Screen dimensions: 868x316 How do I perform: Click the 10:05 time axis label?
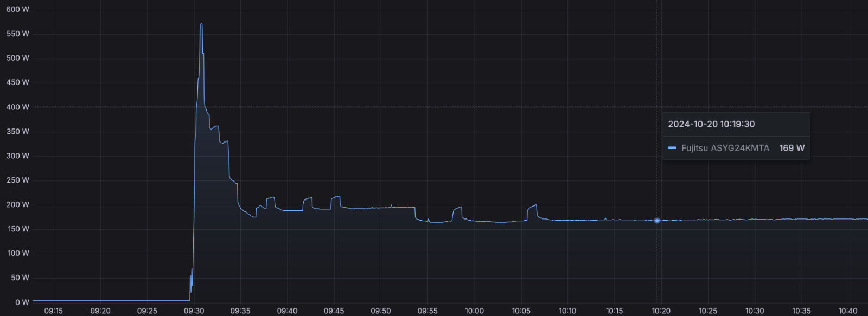pos(521,311)
